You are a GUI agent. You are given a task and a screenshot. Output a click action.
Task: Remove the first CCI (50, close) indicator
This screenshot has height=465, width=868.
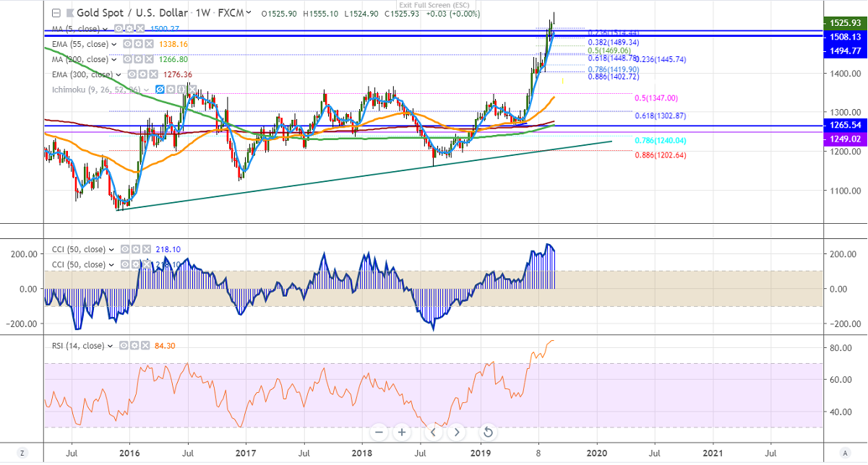[x=147, y=249]
